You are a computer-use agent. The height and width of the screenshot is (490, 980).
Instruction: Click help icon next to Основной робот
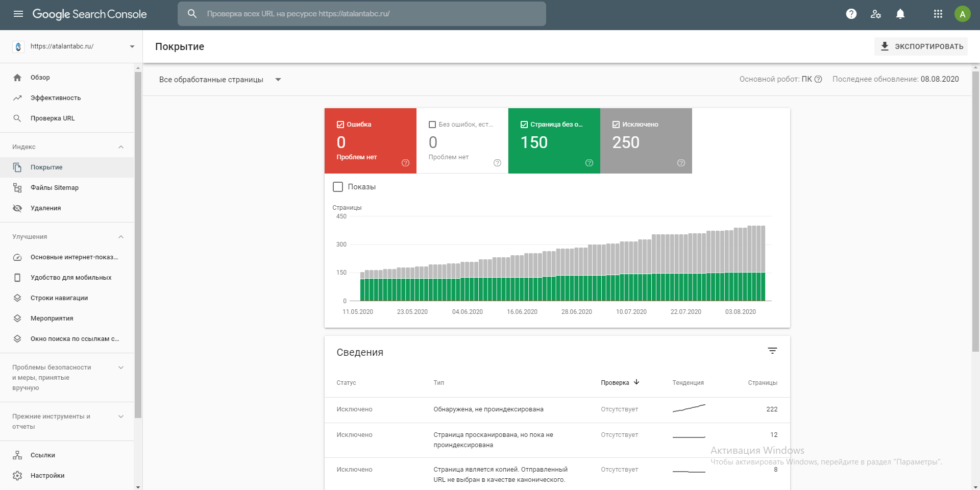(x=818, y=79)
